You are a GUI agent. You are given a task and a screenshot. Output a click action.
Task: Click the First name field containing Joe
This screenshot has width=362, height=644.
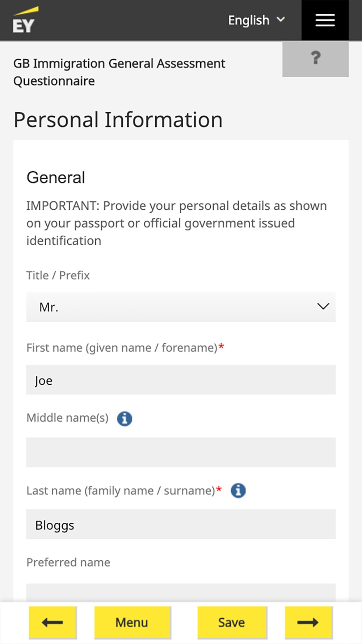click(181, 380)
